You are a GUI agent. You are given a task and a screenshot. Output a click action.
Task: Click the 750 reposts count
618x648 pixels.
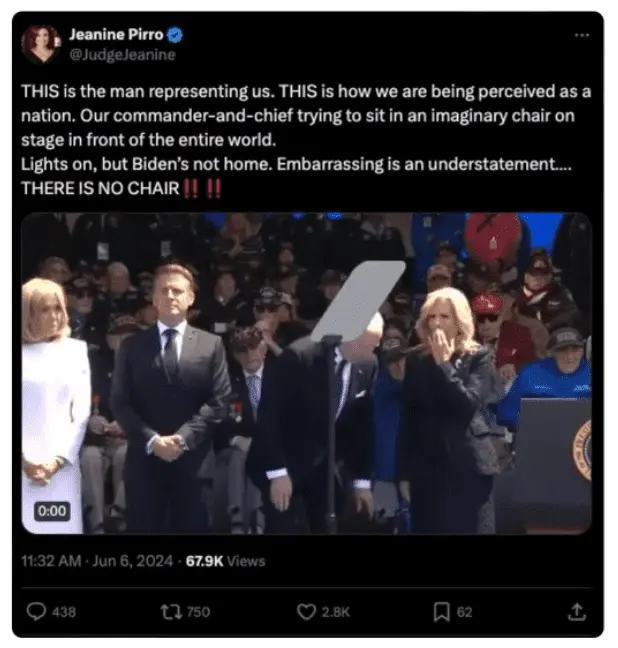click(x=198, y=612)
